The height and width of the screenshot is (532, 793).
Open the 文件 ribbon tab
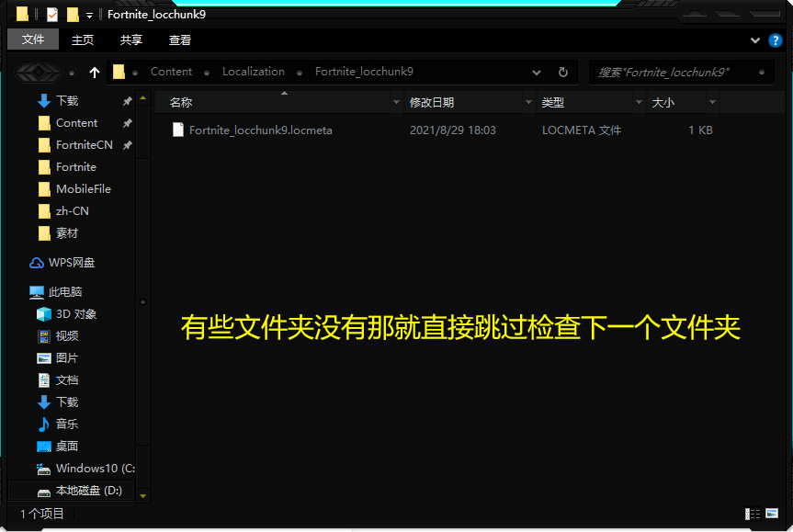(x=33, y=40)
